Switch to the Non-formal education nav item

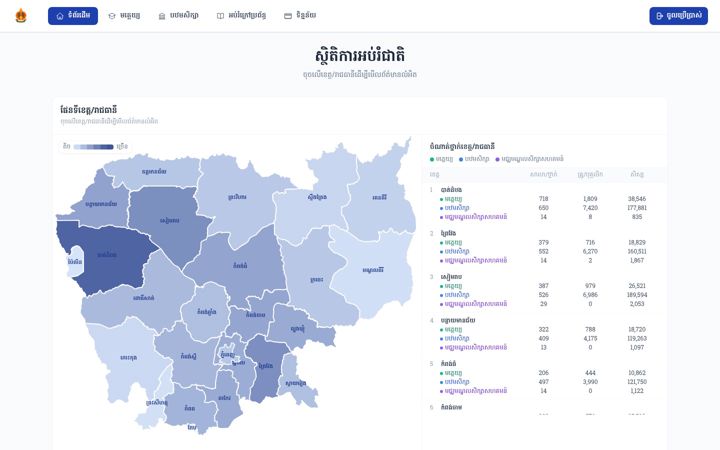click(242, 16)
